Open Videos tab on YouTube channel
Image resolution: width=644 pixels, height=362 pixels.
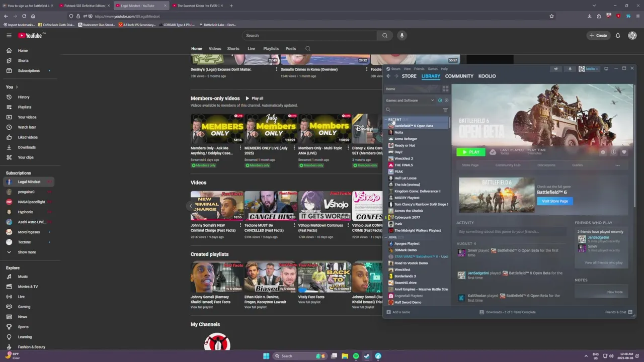(215, 49)
